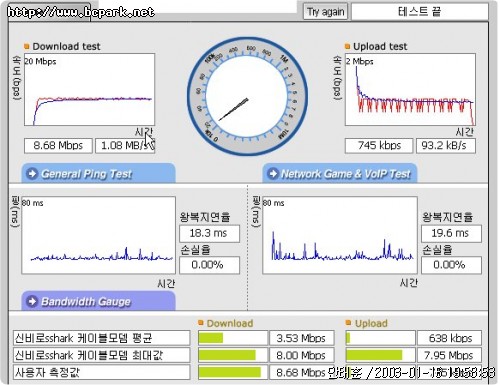Select the Bandwidth Gauge tab
The height and width of the screenshot is (385, 500).
(x=98, y=301)
